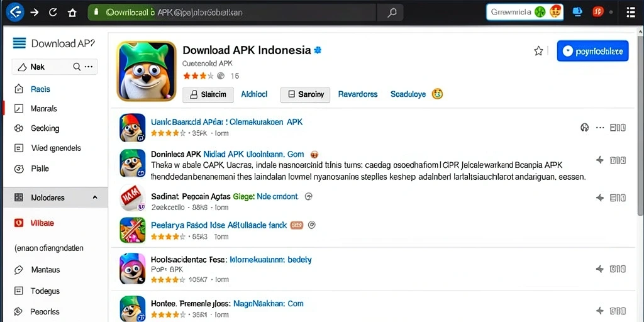Click the search magnifier in Nak box
This screenshot has width=644, height=322.
click(x=76, y=67)
